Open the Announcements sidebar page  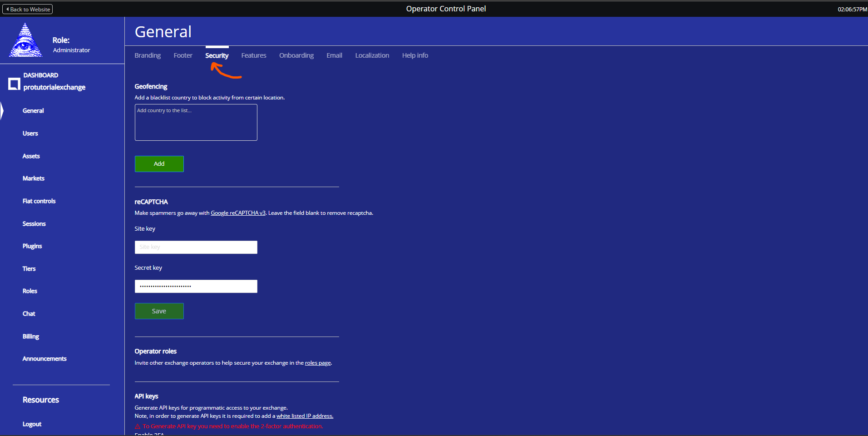[x=44, y=359]
